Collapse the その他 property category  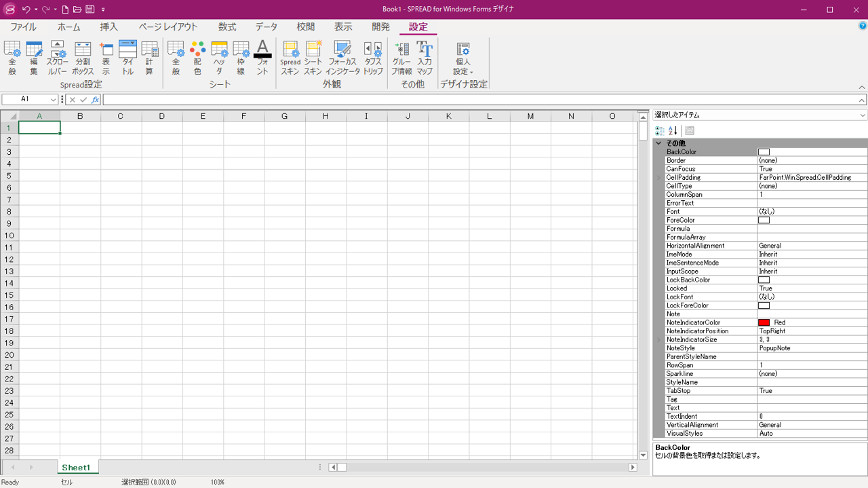658,143
